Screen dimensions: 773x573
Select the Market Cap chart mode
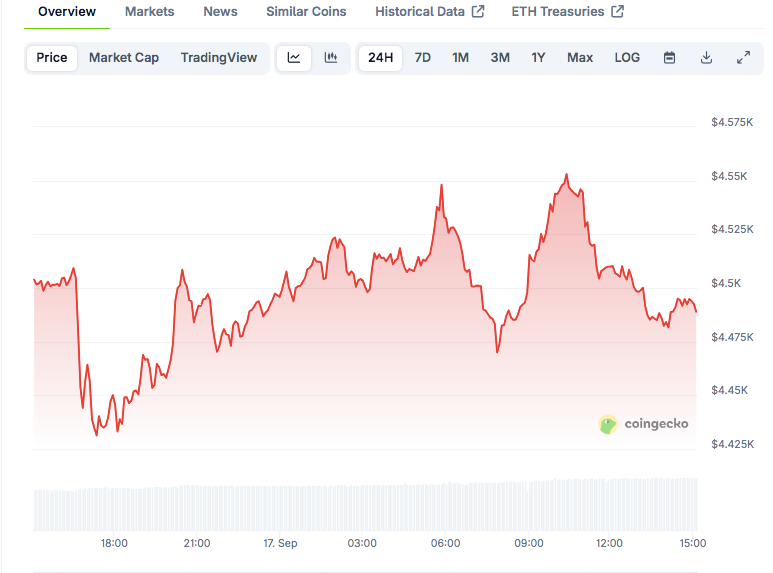coord(124,58)
